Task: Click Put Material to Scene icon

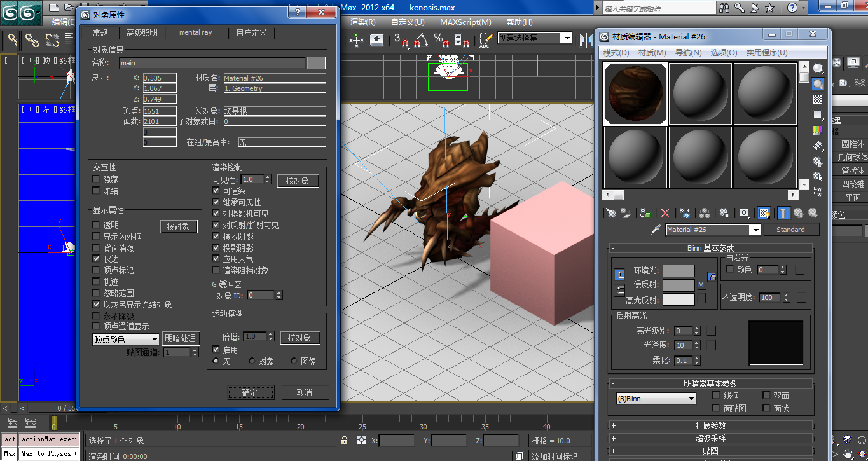Action: pyautogui.click(x=626, y=213)
